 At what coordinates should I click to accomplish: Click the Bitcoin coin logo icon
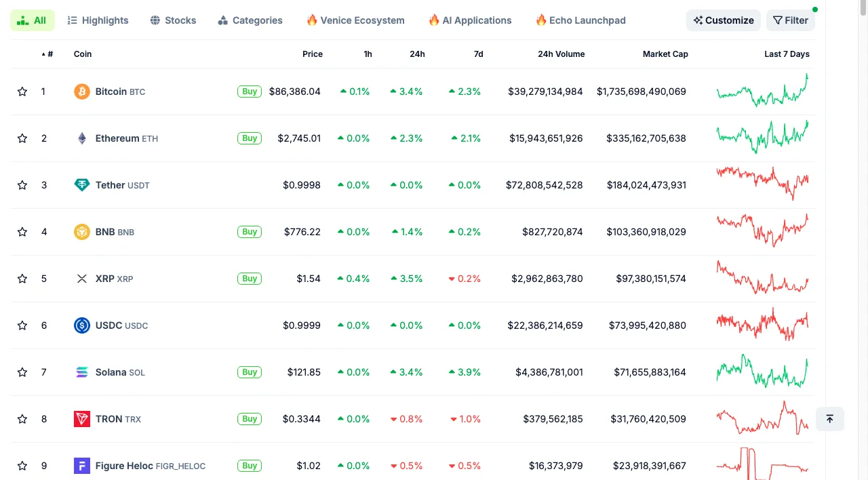[x=82, y=92]
